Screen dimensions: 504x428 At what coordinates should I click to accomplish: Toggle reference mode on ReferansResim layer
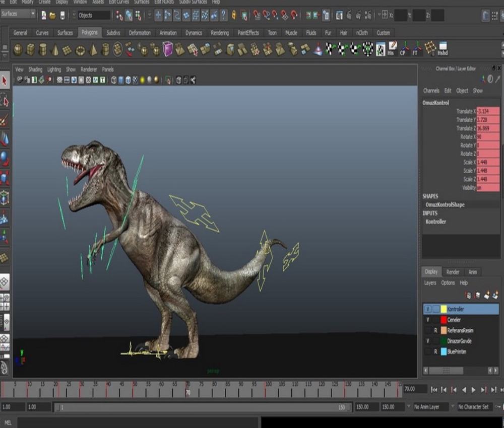(435, 330)
